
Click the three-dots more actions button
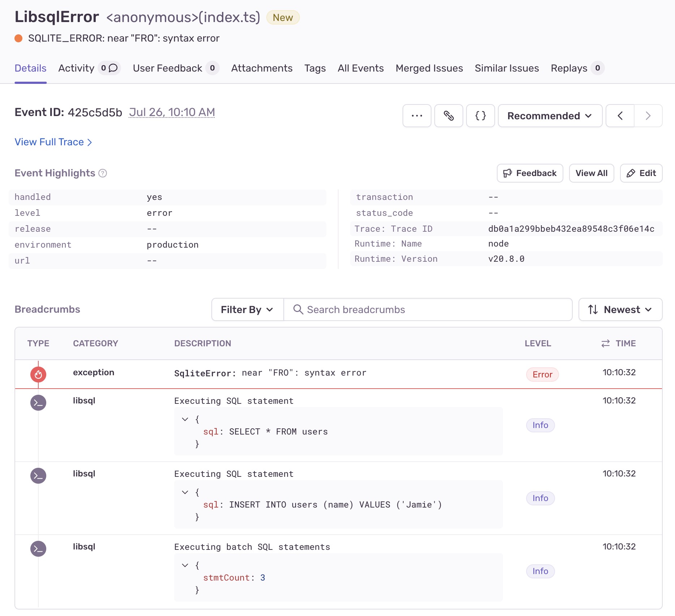point(417,116)
